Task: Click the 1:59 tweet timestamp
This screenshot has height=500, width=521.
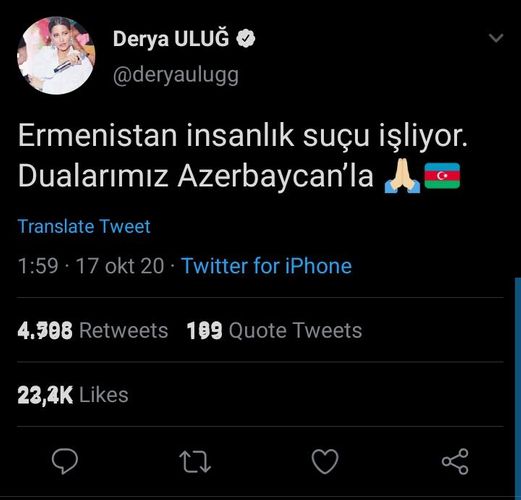Action: click(x=38, y=266)
